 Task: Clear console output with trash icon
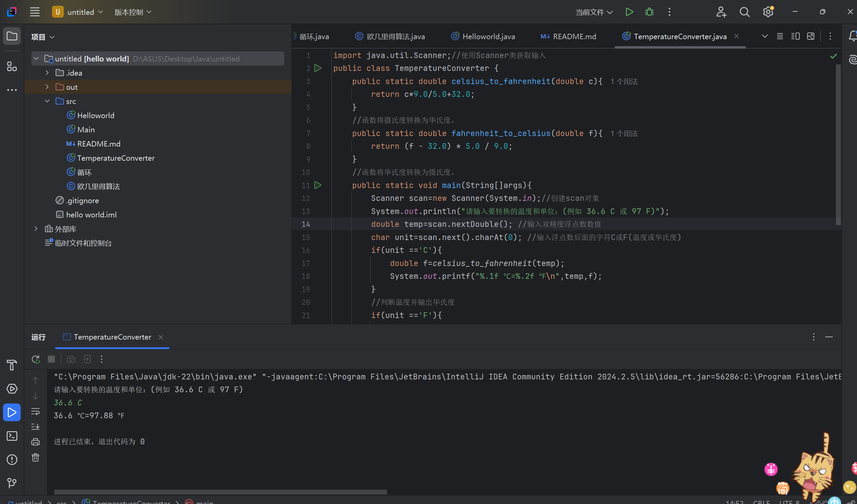[35, 457]
